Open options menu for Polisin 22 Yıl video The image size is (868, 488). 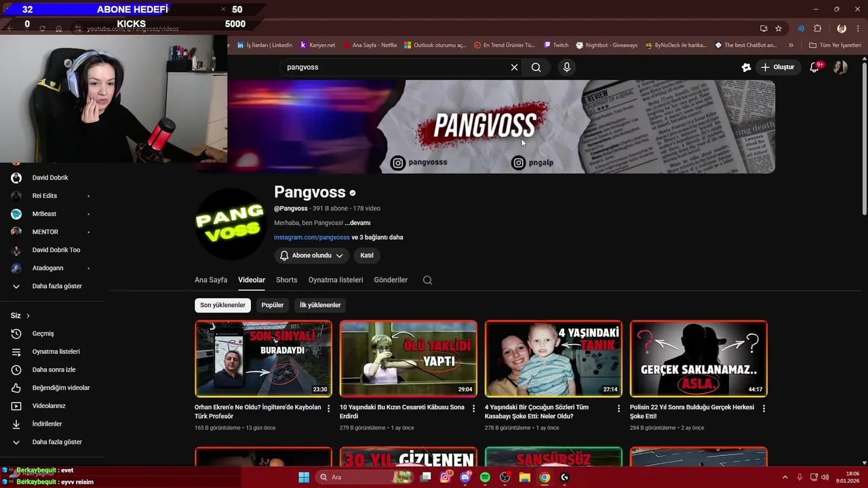(x=764, y=409)
